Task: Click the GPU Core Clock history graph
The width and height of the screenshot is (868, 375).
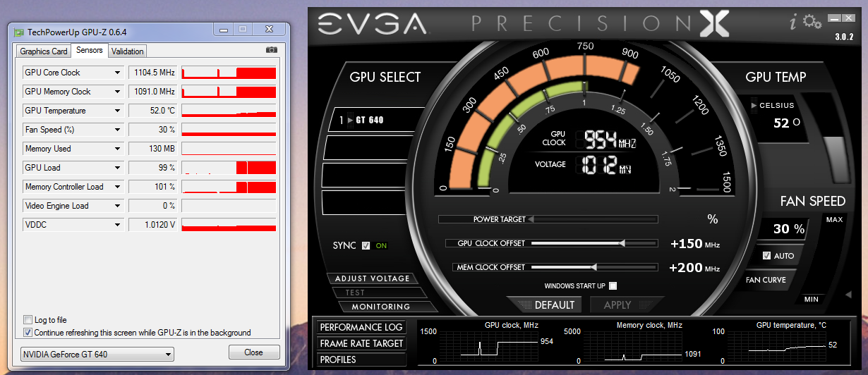Action: (229, 73)
